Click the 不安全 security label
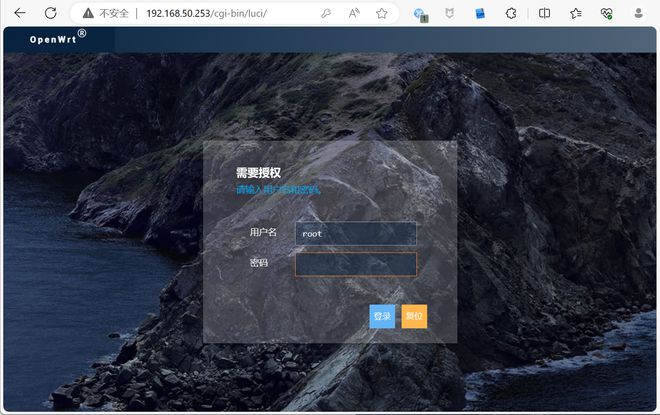660x415 pixels. pos(114,13)
